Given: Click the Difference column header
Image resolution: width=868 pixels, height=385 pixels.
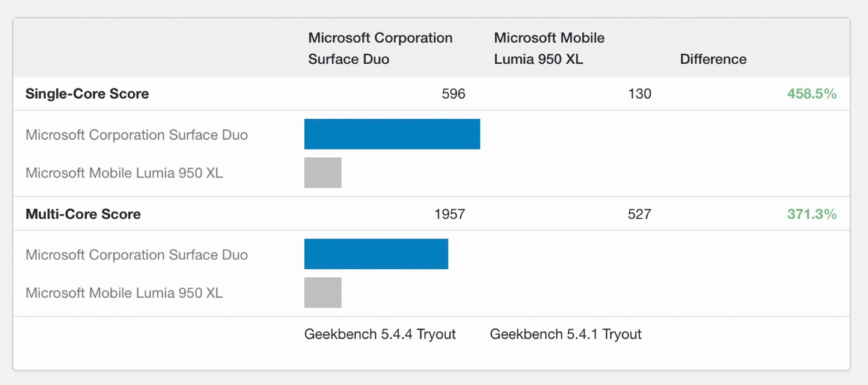Looking at the screenshot, I should (x=713, y=59).
